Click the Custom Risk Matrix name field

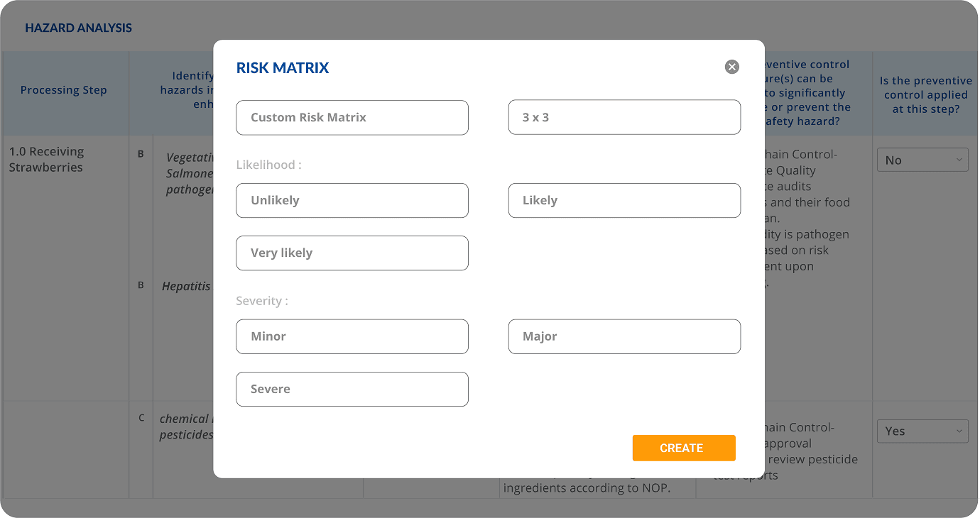[x=352, y=118]
